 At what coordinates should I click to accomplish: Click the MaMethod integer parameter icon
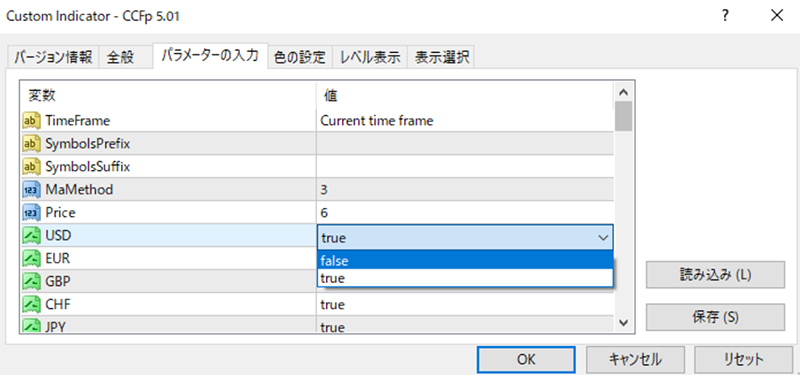click(x=31, y=190)
